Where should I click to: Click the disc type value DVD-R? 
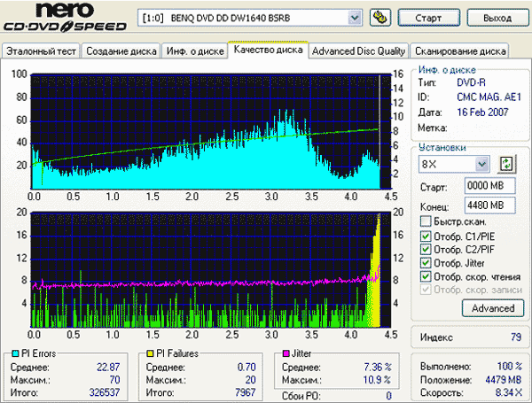pyautogui.click(x=471, y=82)
